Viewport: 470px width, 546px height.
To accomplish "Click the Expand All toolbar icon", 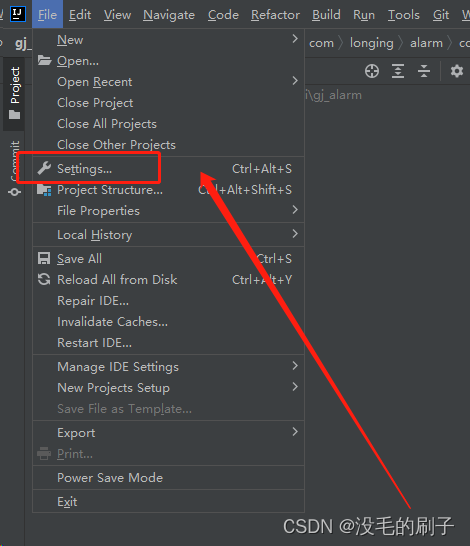I will click(398, 71).
